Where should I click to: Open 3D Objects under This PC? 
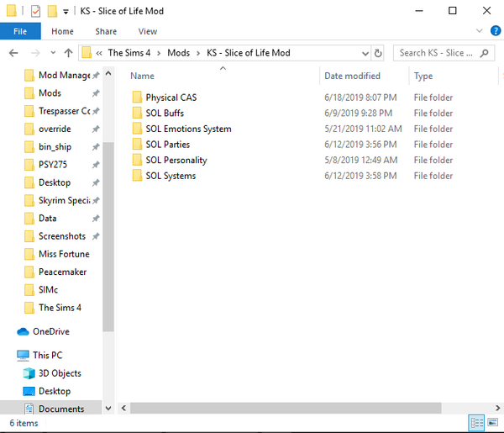click(x=60, y=373)
